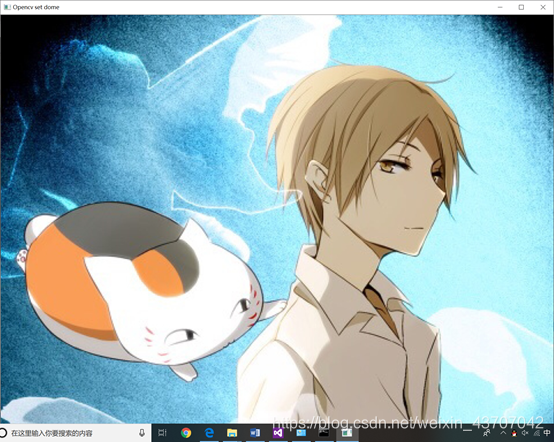Image resolution: width=554 pixels, height=442 pixels.
Task: Open Google Chrome from the taskbar
Action: click(x=186, y=433)
